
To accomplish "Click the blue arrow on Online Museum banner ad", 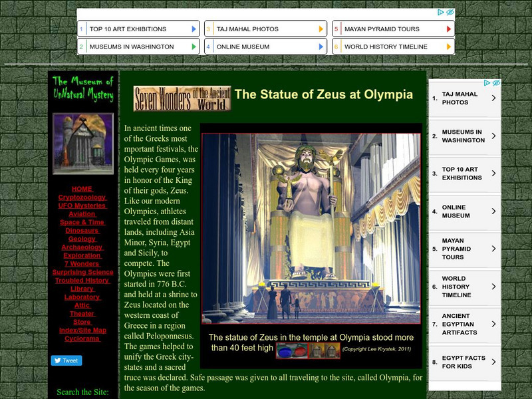I will point(321,47).
